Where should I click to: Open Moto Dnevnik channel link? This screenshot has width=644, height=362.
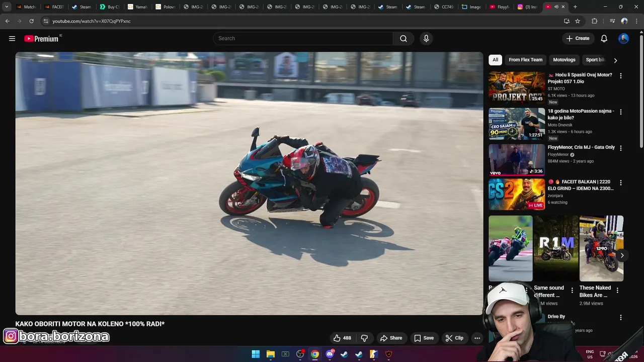click(560, 125)
